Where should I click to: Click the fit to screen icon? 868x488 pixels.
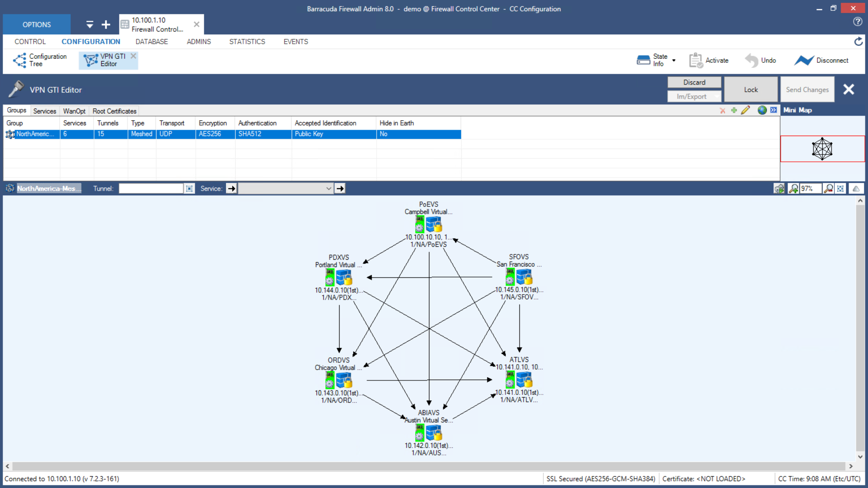[840, 188]
